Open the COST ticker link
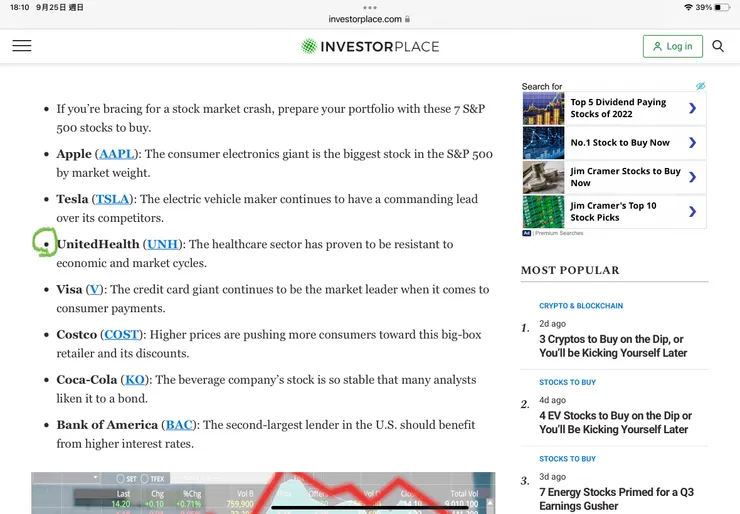This screenshot has height=514, width=740. pos(122,334)
